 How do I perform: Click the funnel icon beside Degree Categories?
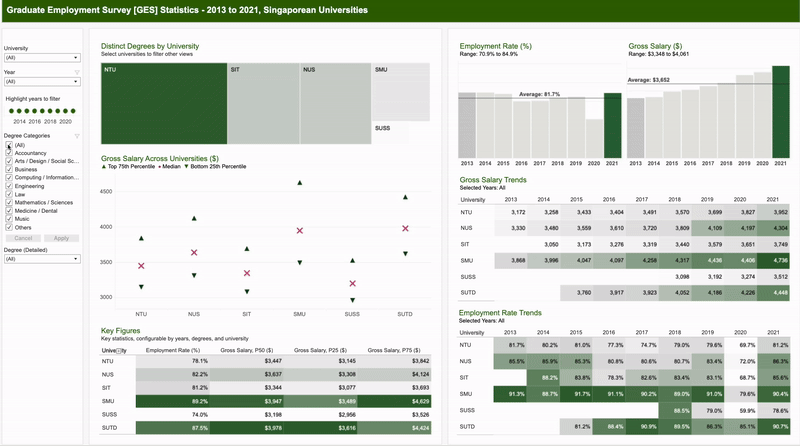point(77,136)
